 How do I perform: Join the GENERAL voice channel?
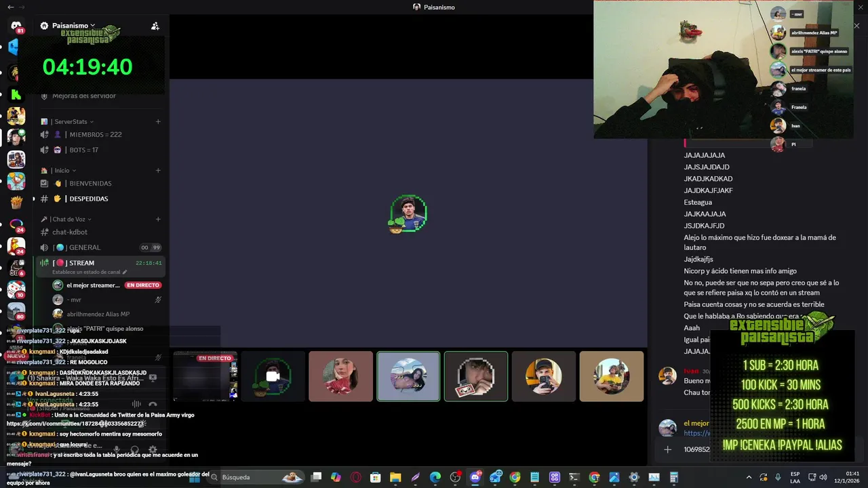(x=100, y=247)
